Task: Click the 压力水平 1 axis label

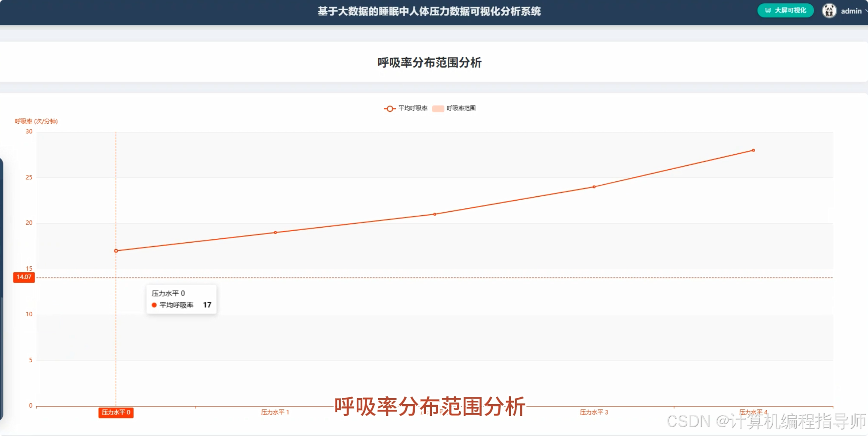Action: 275,412
